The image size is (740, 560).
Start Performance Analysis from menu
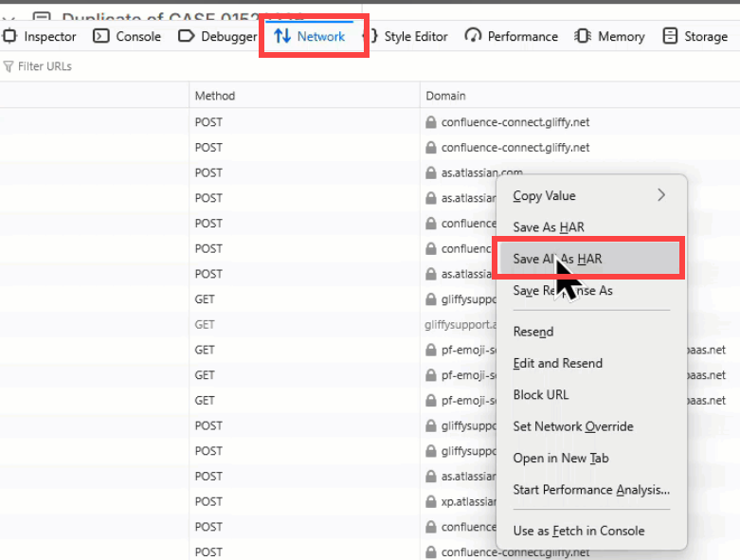(x=590, y=490)
